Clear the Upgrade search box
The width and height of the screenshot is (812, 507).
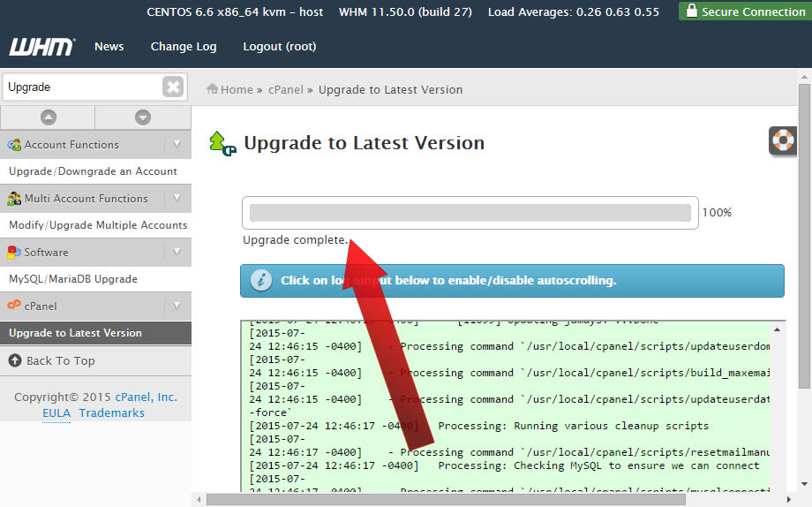(x=173, y=87)
